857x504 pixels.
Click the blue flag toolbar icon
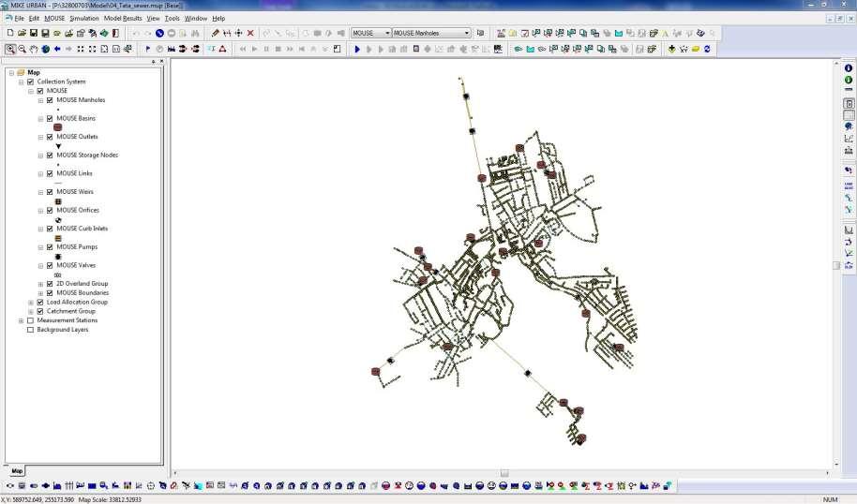point(147,49)
